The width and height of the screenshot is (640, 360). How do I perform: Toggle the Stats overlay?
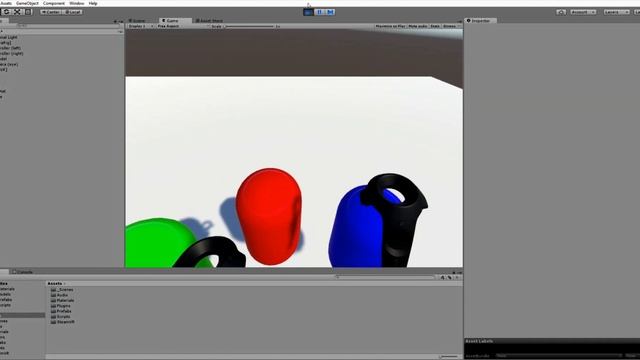pyautogui.click(x=435, y=26)
